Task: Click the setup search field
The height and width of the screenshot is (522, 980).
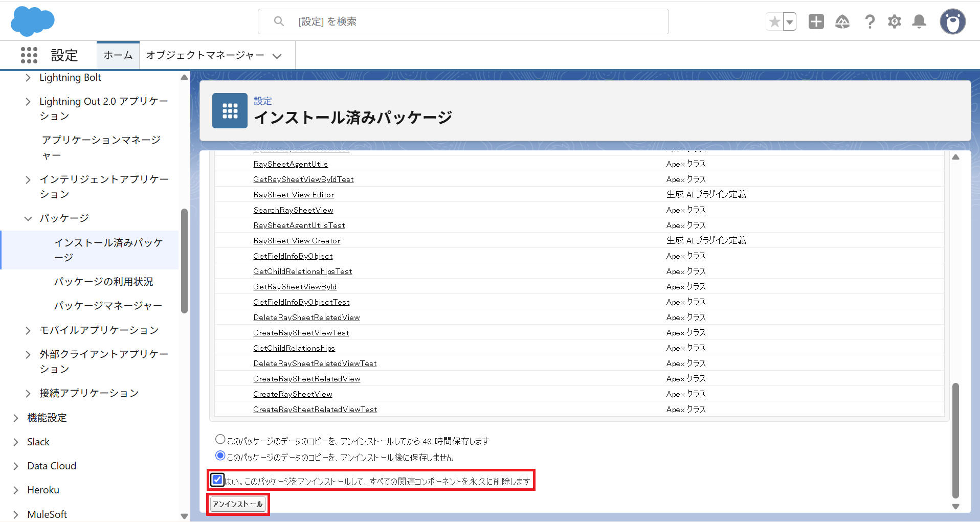Action: [463, 21]
